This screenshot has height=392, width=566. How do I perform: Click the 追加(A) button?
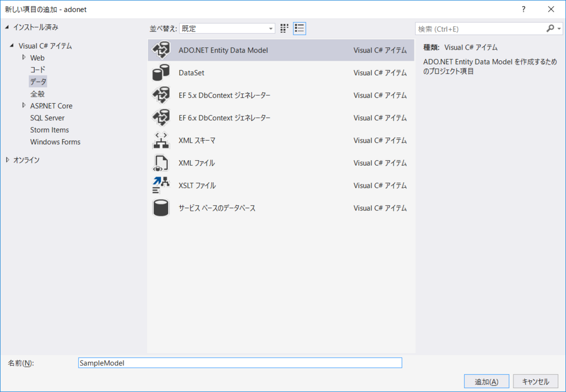click(486, 382)
